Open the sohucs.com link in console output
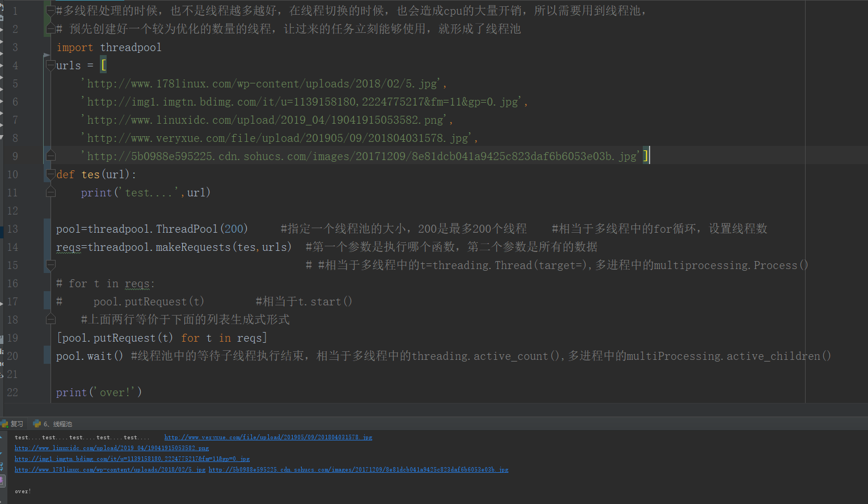This screenshot has width=868, height=504. point(359,470)
